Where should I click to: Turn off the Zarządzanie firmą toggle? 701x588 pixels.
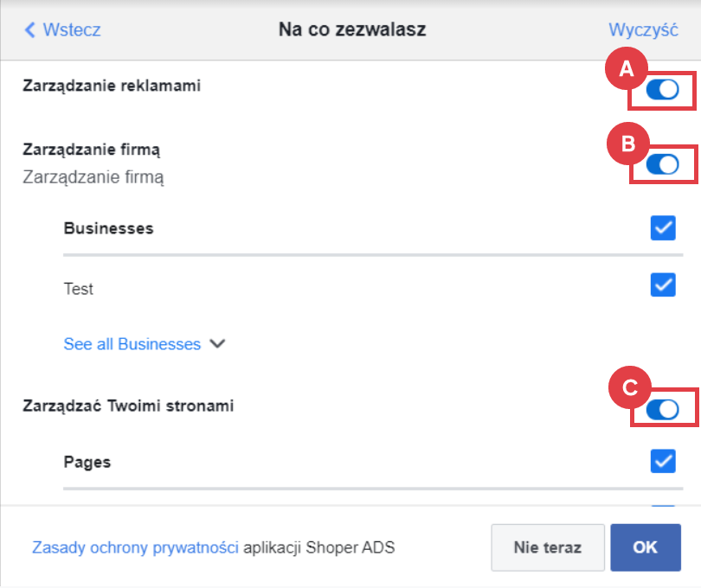(662, 163)
